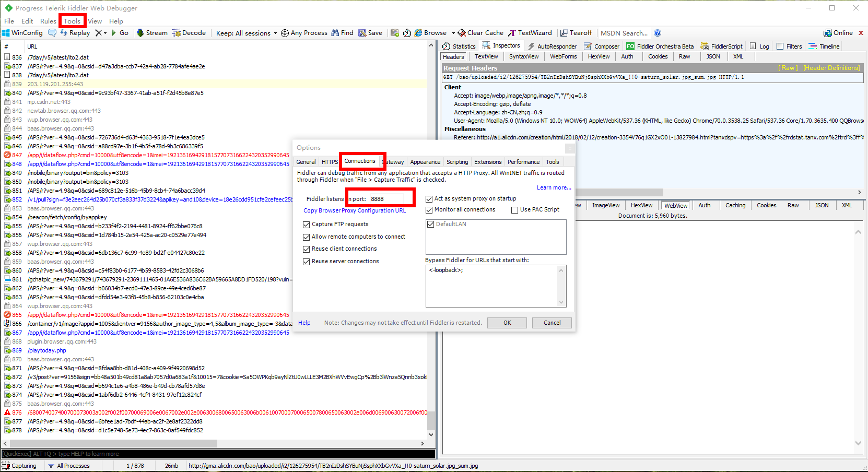Toggle DefaultLAN checkbox
Screen dimensions: 868x472
coord(431,225)
